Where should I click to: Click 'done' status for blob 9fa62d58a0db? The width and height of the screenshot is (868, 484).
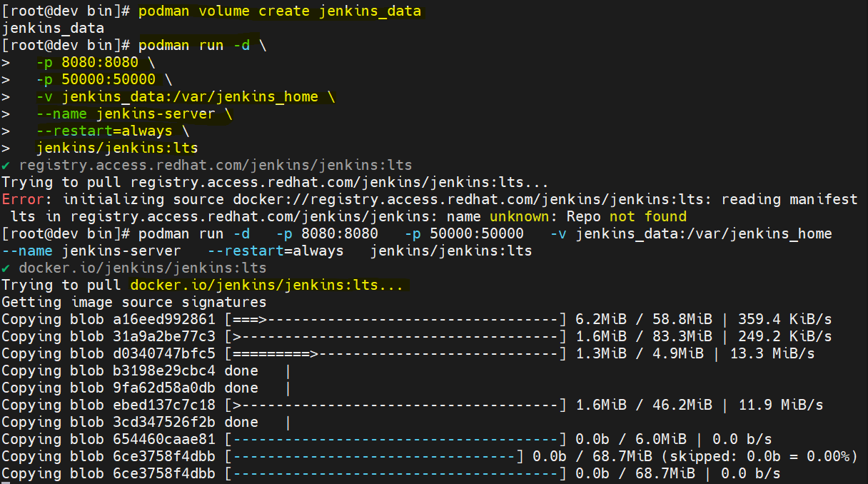click(x=241, y=388)
